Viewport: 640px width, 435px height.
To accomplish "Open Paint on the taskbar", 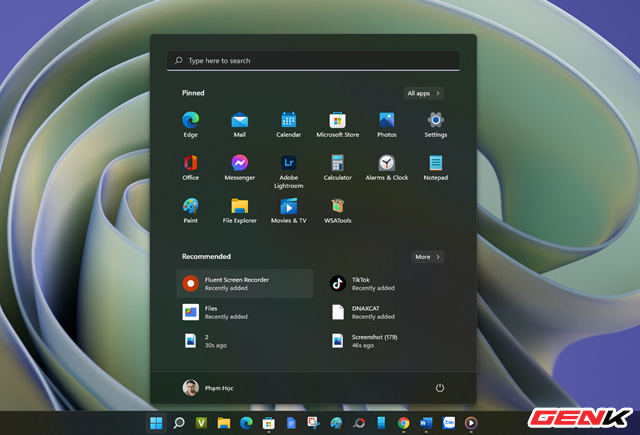I will click(x=336, y=423).
